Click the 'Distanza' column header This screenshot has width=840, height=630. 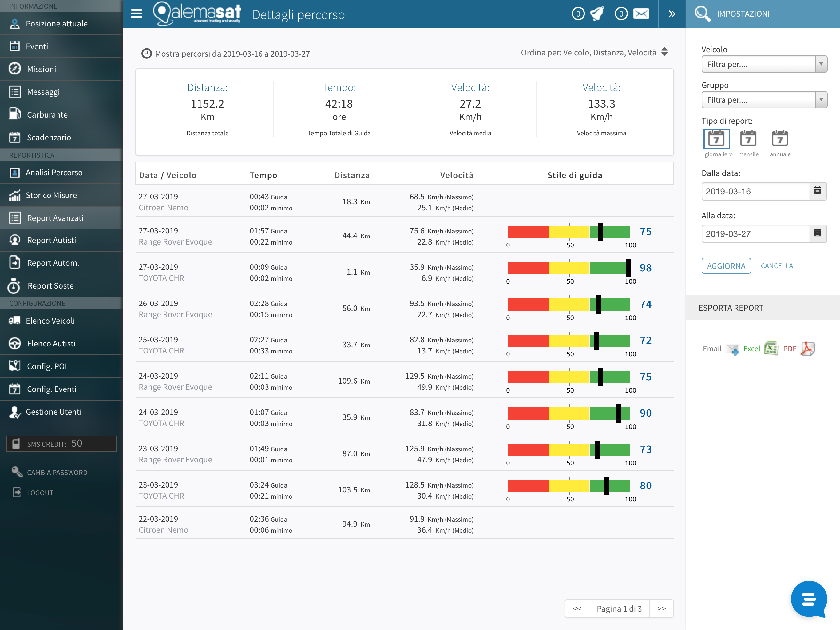[x=352, y=175]
